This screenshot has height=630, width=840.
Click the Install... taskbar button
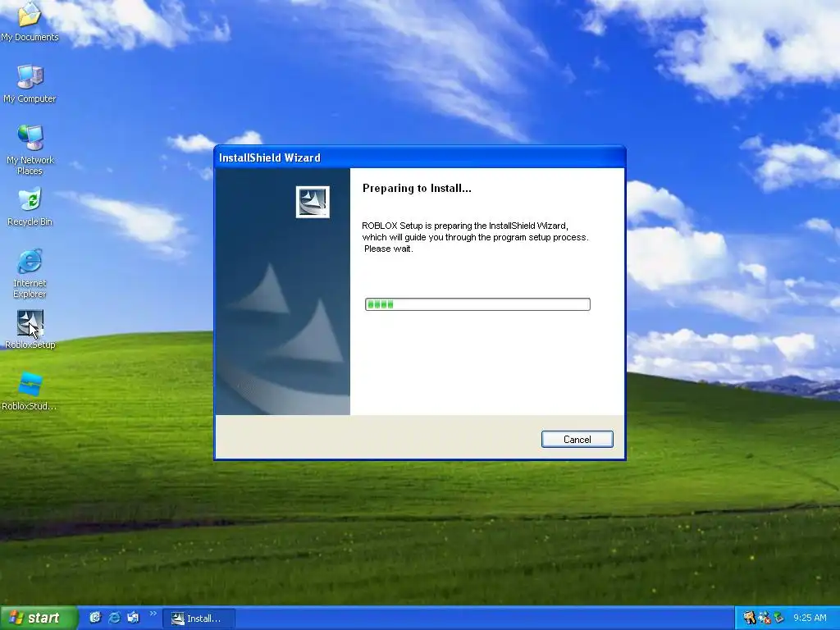pyautogui.click(x=199, y=619)
